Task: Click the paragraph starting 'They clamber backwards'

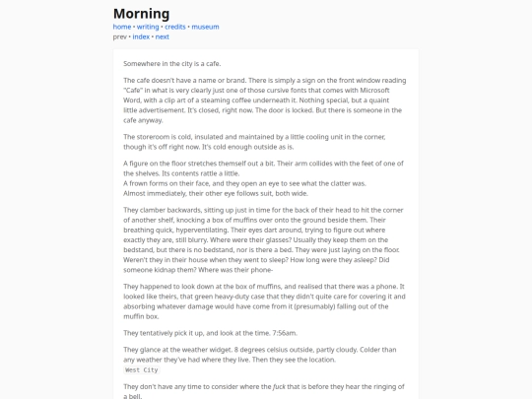Action: tap(263, 239)
